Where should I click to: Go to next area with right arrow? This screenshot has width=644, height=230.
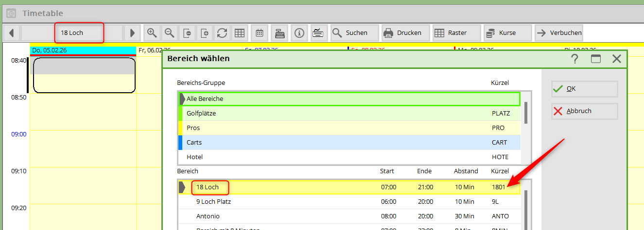[x=132, y=33]
